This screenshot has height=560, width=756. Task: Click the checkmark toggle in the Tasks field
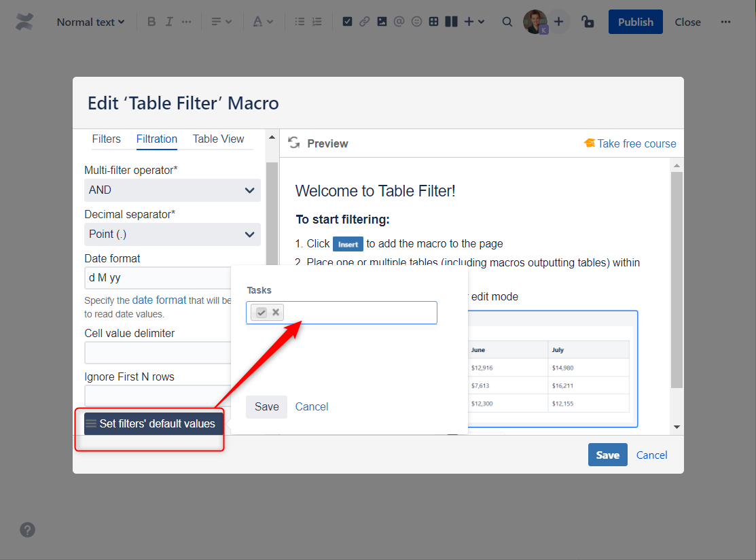tap(262, 312)
